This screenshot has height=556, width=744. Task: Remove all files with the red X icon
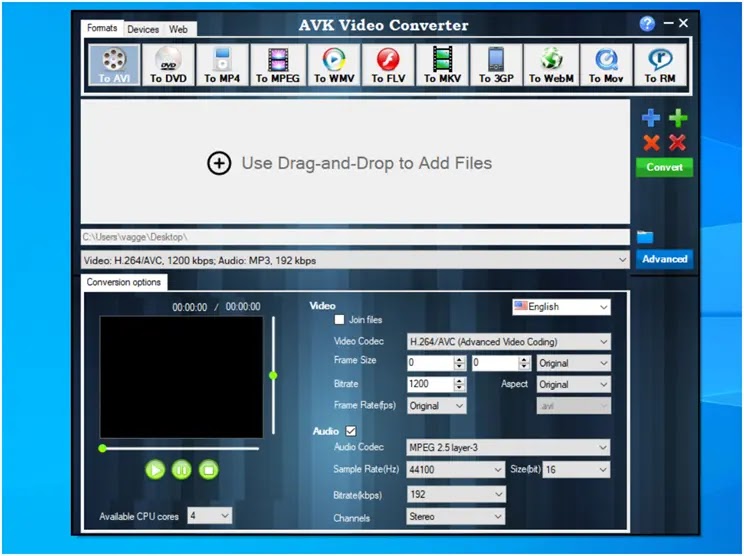point(678,142)
